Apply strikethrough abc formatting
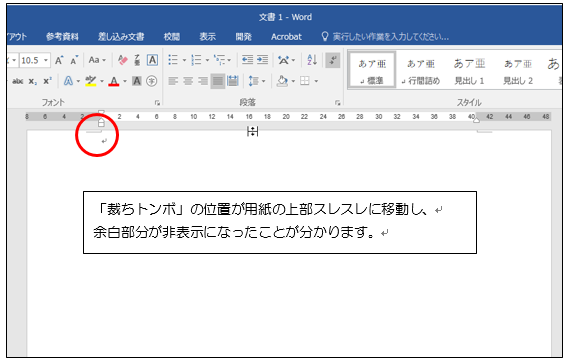 pos(18,81)
